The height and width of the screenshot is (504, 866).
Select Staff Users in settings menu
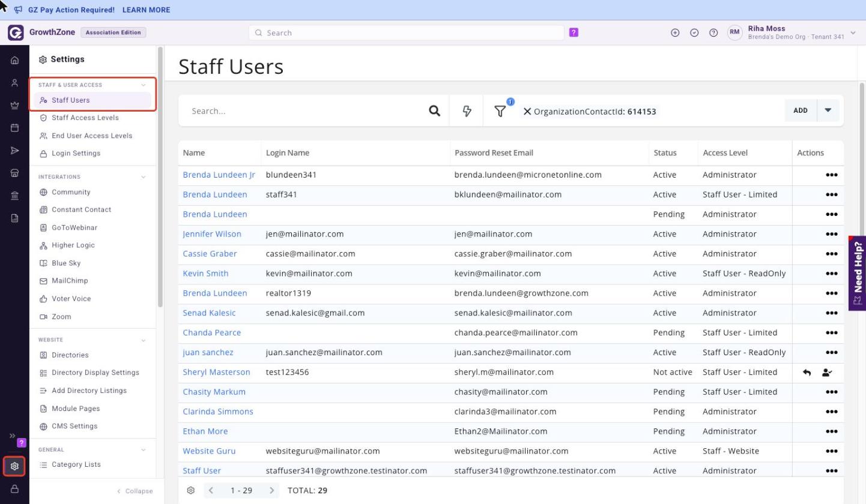click(x=92, y=100)
